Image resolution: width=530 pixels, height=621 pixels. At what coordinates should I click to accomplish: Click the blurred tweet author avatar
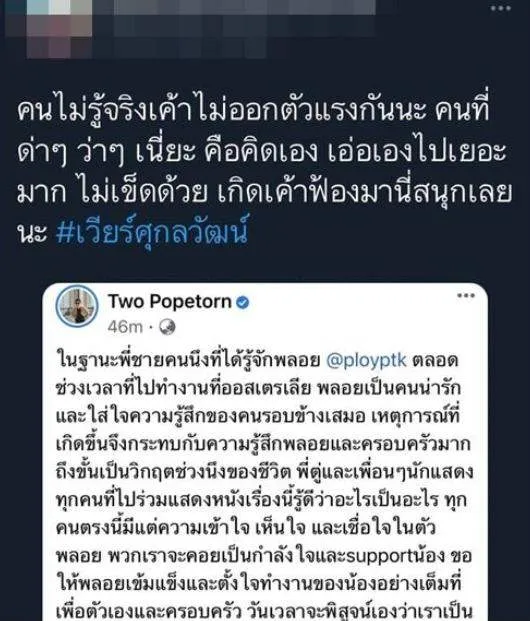pos(50,29)
